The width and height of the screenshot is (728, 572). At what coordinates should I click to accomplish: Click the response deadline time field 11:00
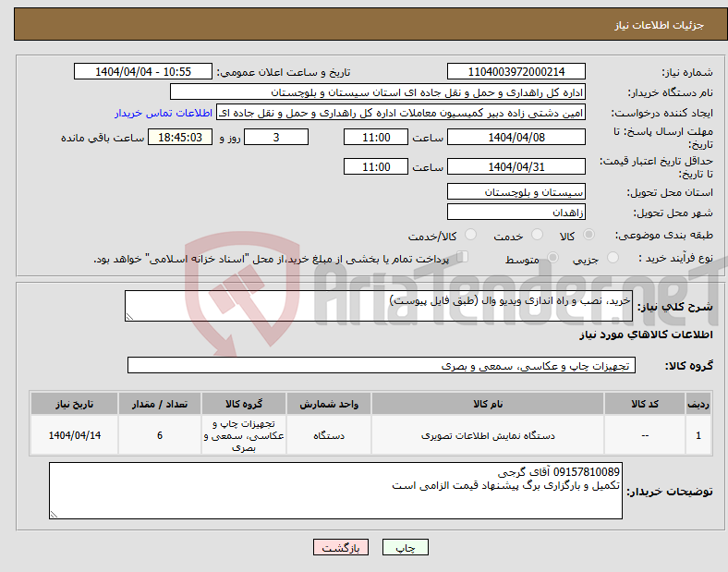pos(376,137)
